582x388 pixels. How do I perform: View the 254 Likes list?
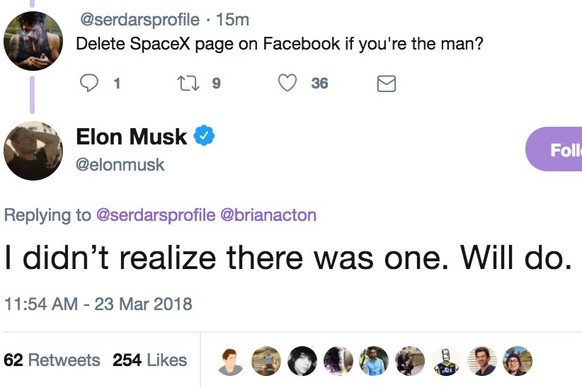150,360
